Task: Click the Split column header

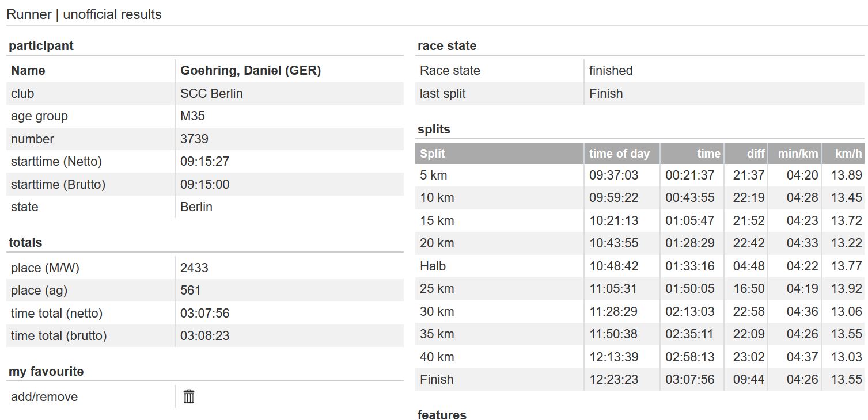Action: tap(433, 154)
